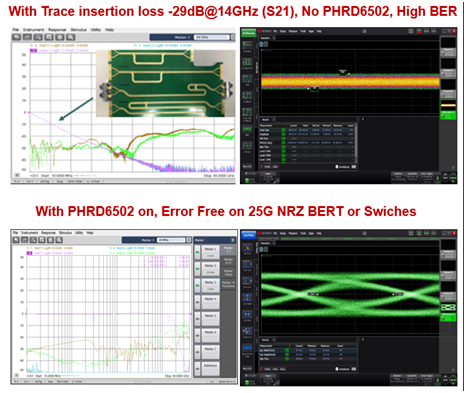466x393 pixels.
Task: Click the zoom magnifier icon in top analyzer toolbar
Action: (x=71, y=37)
